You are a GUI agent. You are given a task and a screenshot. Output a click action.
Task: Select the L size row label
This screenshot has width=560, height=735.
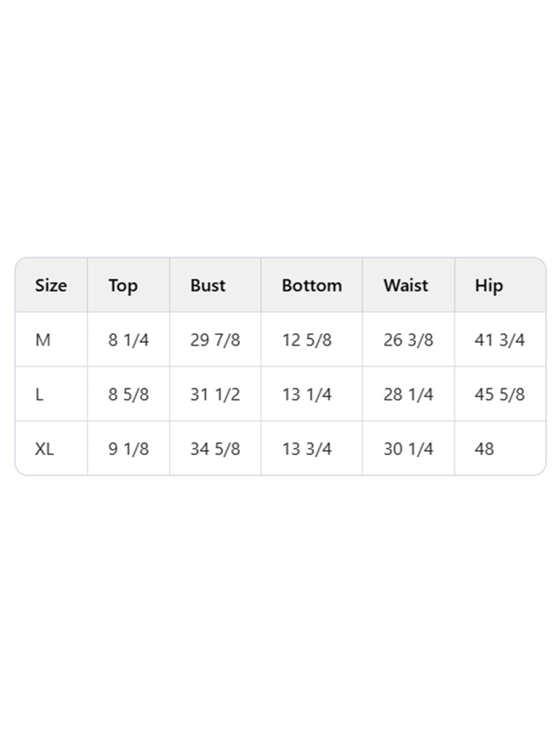click(39, 395)
